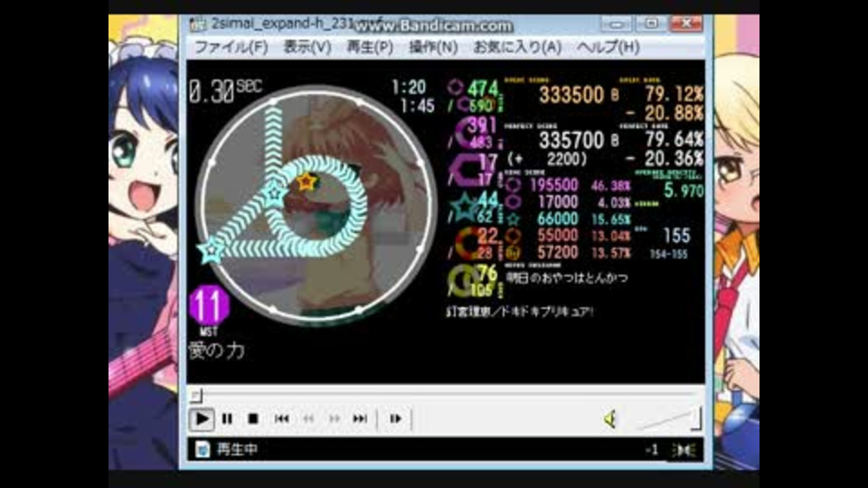Click the -1 indicator in status bar
Image resolution: width=868 pixels, height=488 pixels.
pos(652,450)
